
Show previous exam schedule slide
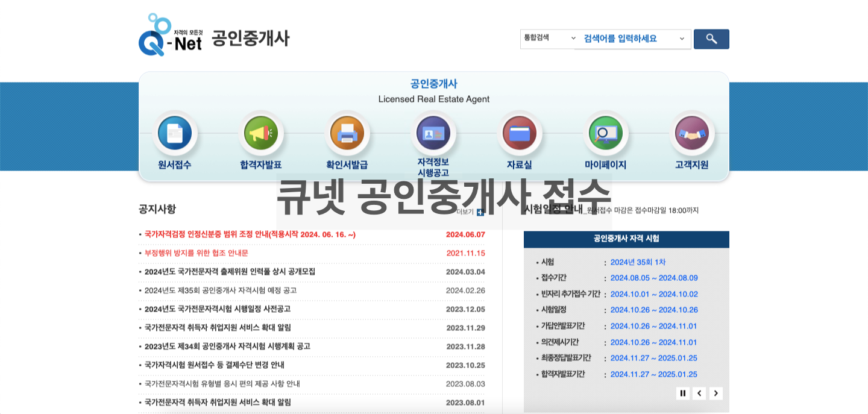(699, 394)
